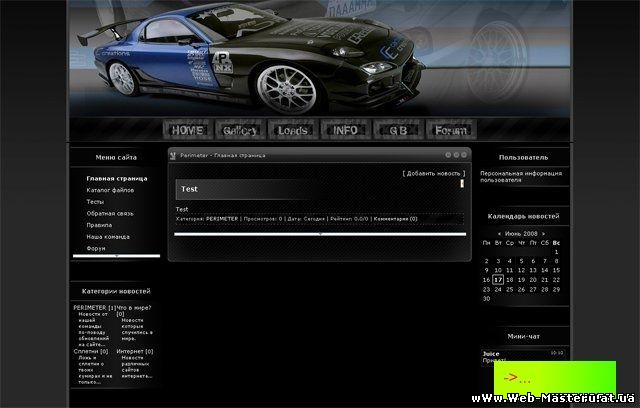
Task: Select day 30 in calendar
Action: click(486, 299)
